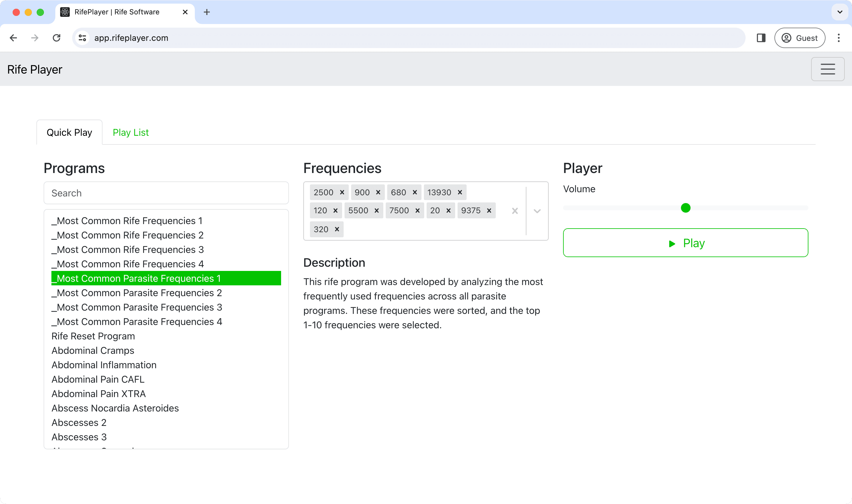Image resolution: width=852 pixels, height=504 pixels.
Task: Click the Rife Player brand link
Action: 35,69
